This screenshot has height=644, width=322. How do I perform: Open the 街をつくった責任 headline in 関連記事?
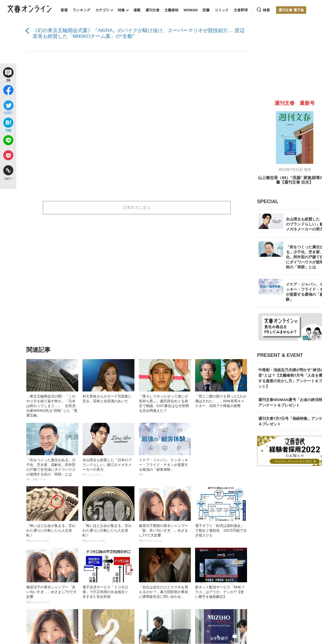pos(51,467)
